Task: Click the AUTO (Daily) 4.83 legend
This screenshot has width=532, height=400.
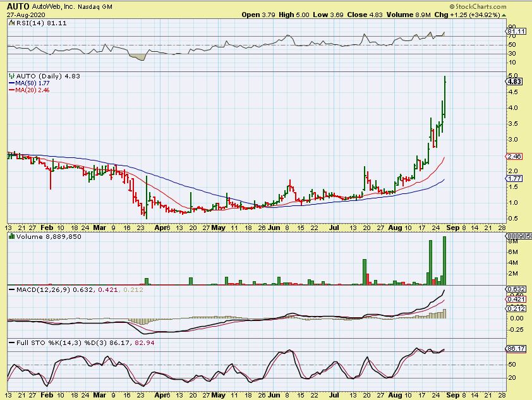Action: click(48, 76)
